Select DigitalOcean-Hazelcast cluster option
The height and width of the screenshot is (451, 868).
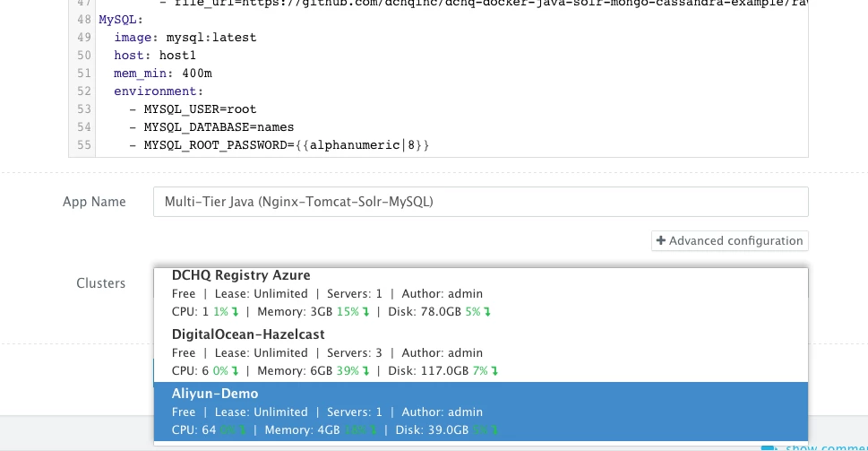pos(480,352)
